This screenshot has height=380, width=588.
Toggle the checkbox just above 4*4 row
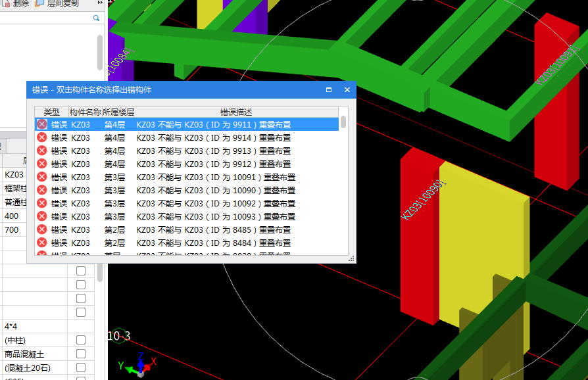pos(81,312)
